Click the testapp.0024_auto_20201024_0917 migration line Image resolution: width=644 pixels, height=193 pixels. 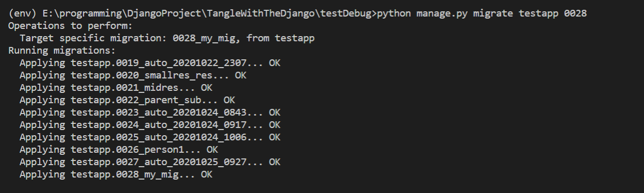coord(150,125)
